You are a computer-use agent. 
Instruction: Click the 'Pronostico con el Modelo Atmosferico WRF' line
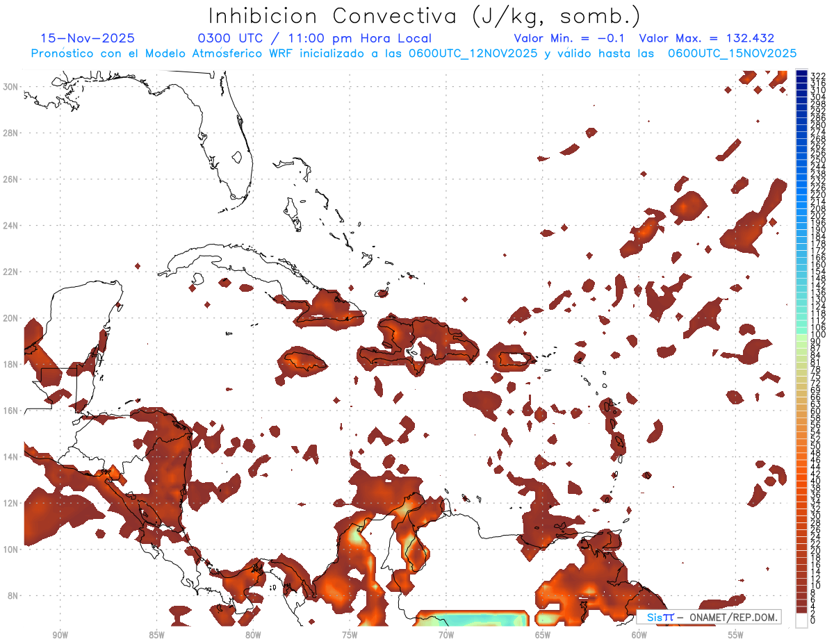[414, 53]
